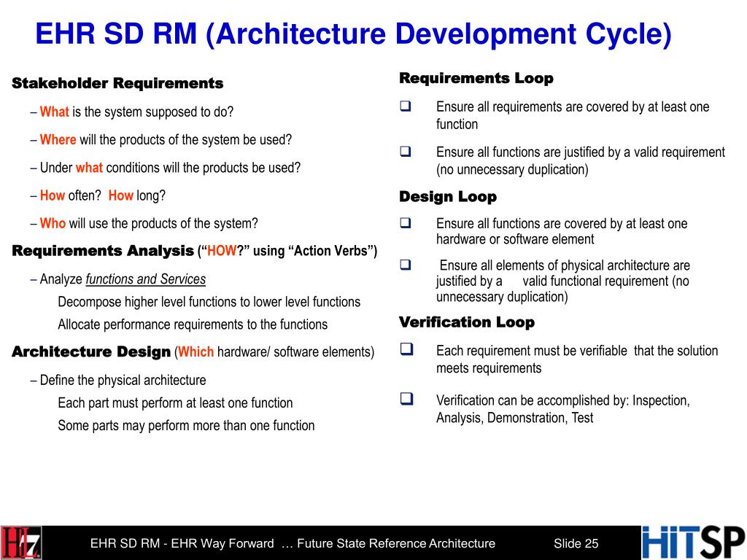Screen dimensions: 747x560
Task: Click 'meets requirements' line in Verification Loop
Action: point(489,368)
